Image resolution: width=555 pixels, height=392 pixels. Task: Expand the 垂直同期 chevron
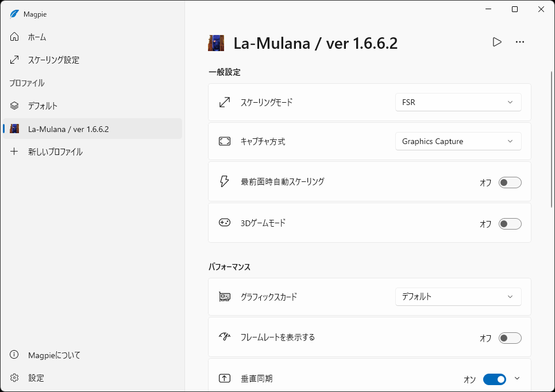pyautogui.click(x=517, y=378)
